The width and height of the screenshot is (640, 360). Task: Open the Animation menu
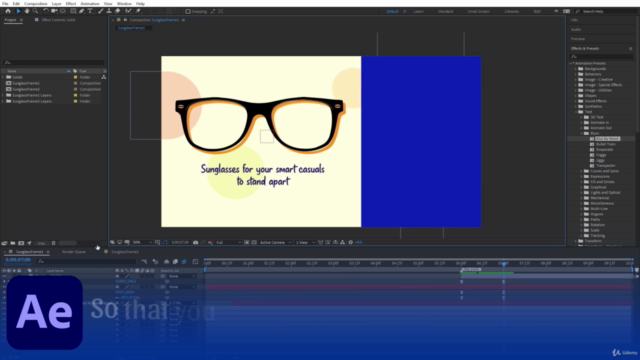90,4
